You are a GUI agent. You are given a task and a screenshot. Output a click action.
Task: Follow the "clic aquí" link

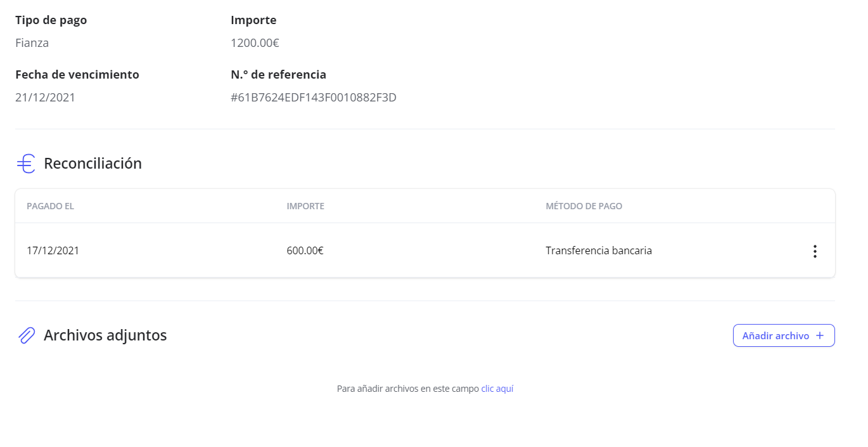[x=497, y=389]
